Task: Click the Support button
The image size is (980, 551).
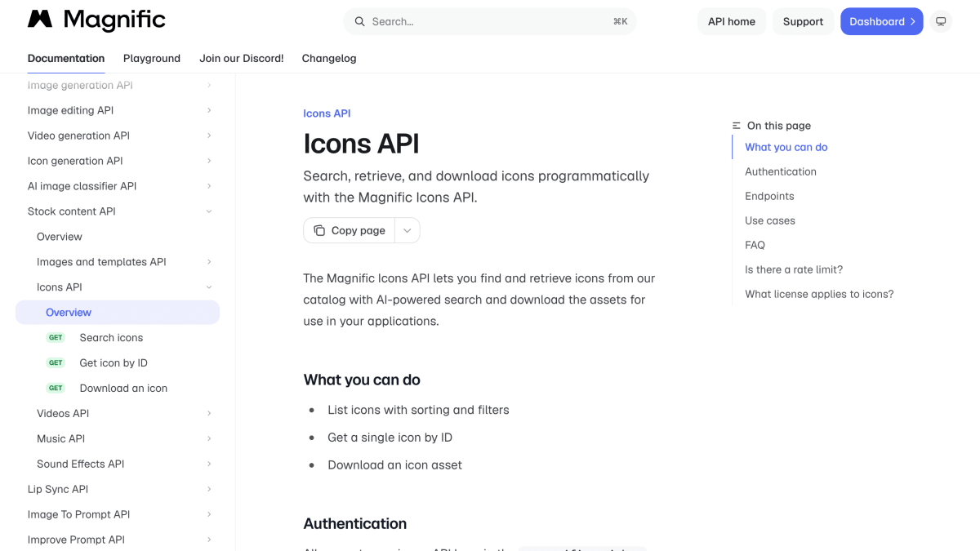Action: (803, 21)
